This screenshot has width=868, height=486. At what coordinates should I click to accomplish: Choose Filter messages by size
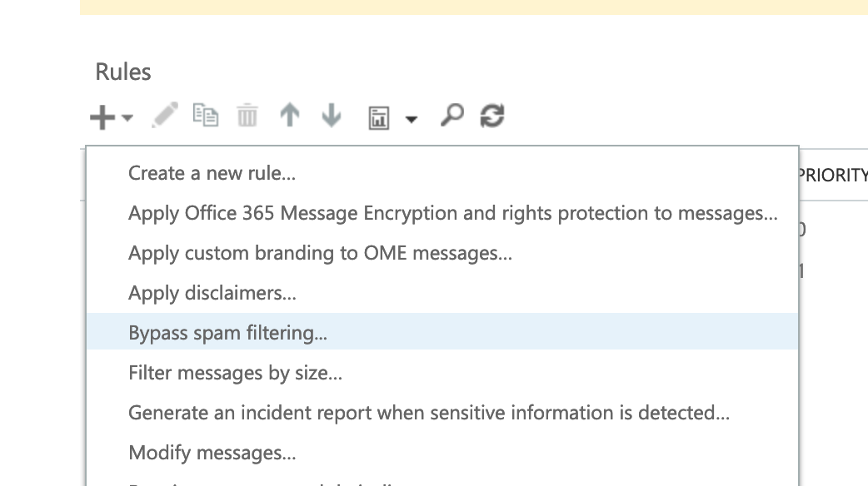click(235, 372)
